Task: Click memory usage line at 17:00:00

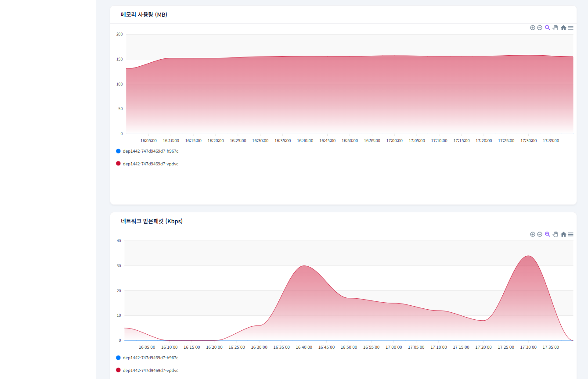Action: pyautogui.click(x=394, y=56)
